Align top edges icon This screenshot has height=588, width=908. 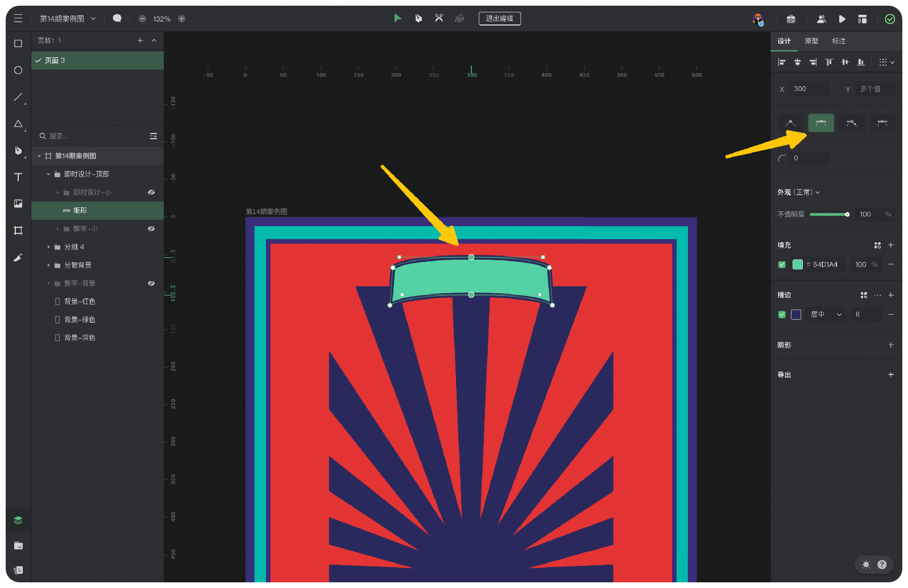(x=829, y=62)
